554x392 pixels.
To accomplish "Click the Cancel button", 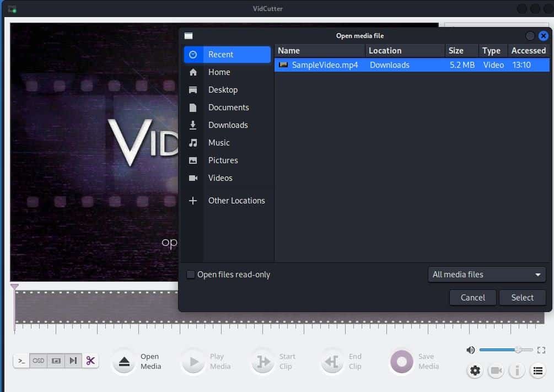I will pos(473,298).
